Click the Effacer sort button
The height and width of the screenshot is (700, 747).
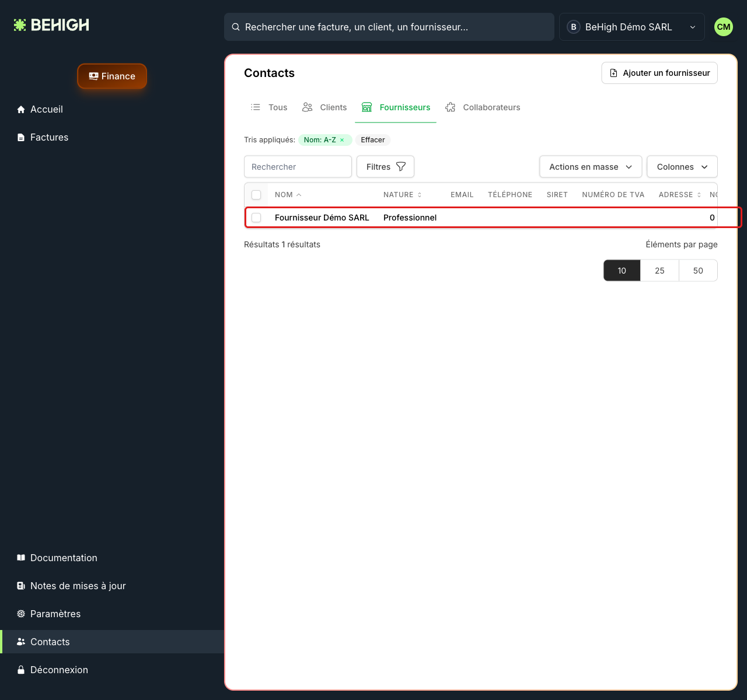click(373, 140)
